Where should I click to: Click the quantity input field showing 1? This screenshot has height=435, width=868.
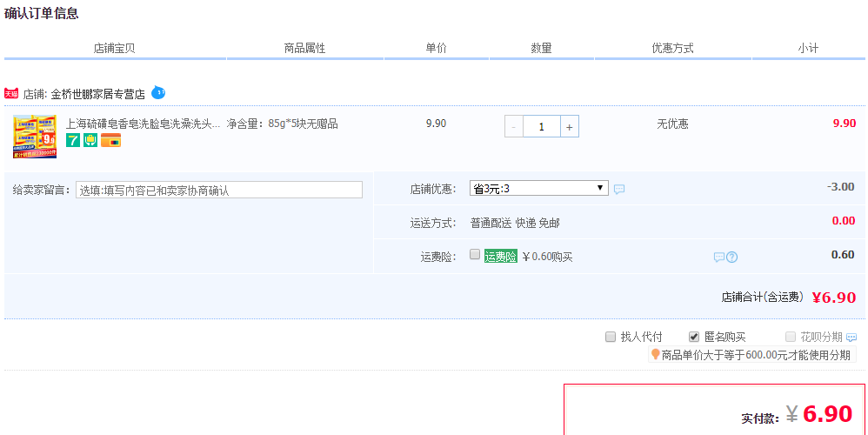[541, 127]
